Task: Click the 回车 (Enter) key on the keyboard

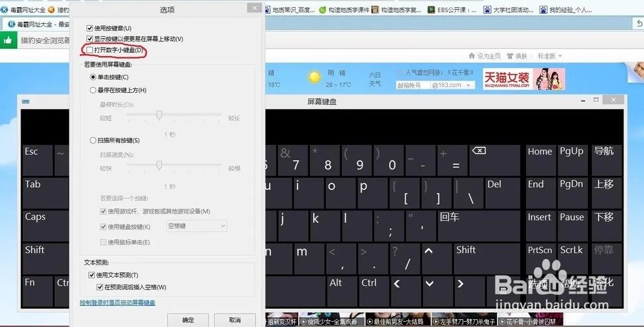Action: [x=478, y=226]
